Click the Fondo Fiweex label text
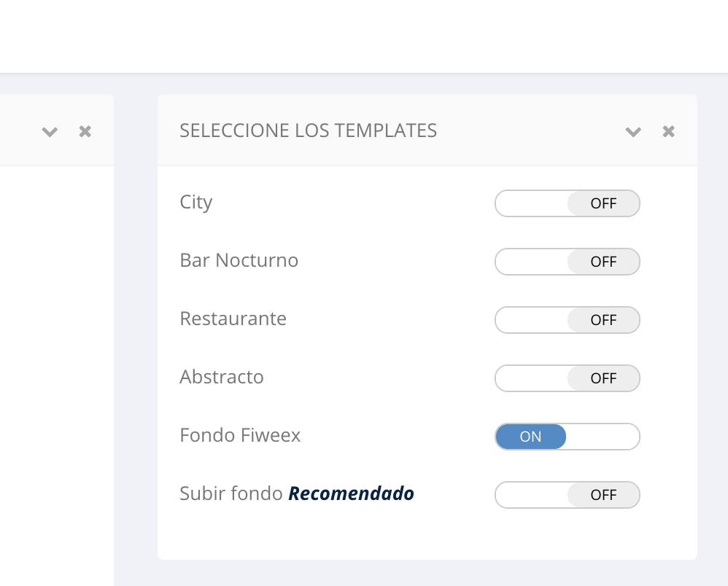 (240, 435)
